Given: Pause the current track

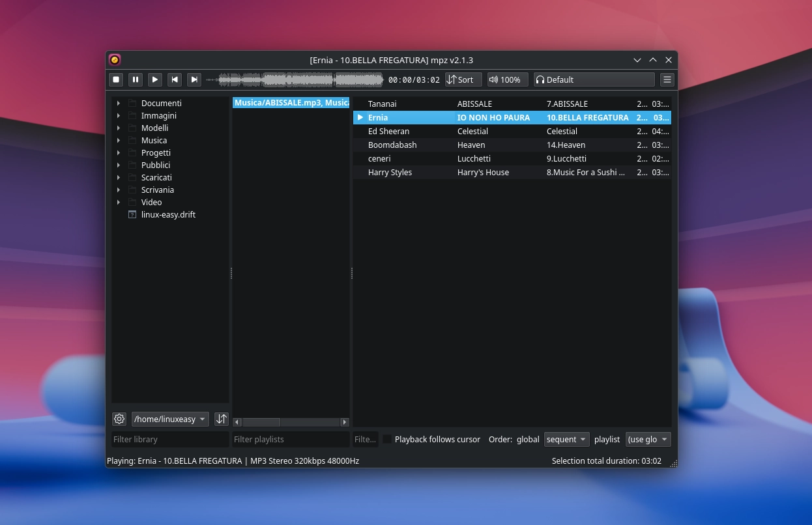Looking at the screenshot, I should (x=136, y=79).
